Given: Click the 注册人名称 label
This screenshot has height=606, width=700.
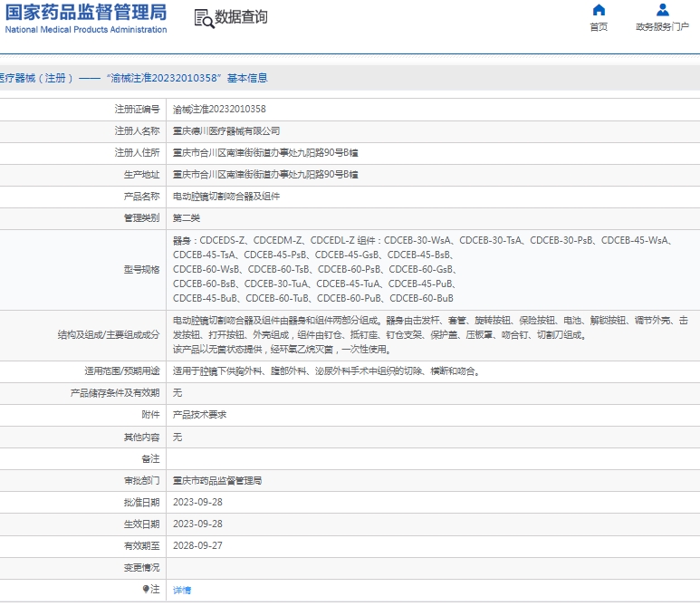Looking at the screenshot, I should [137, 130].
